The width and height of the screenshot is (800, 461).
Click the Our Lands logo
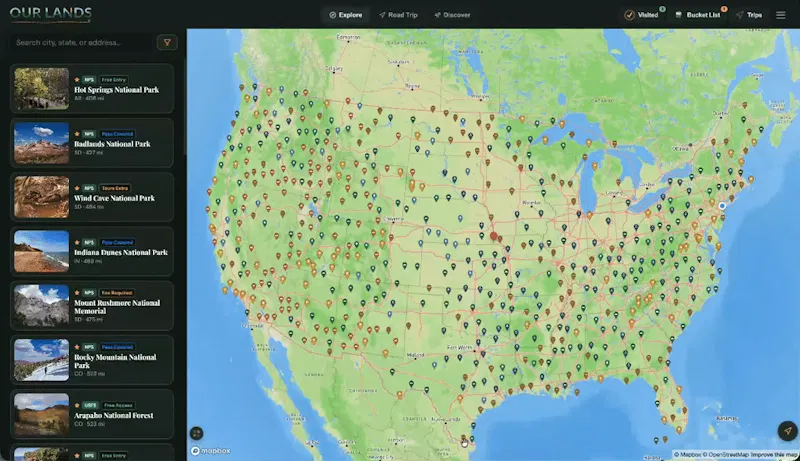click(x=51, y=13)
